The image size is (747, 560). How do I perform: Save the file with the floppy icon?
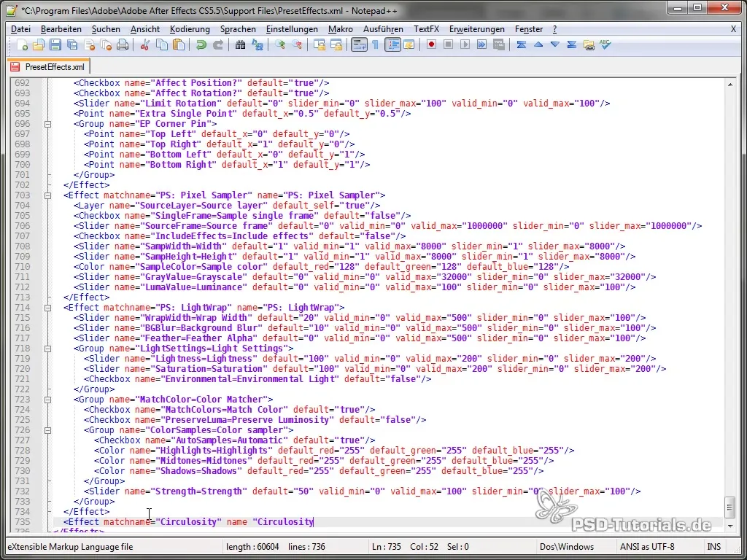pos(55,45)
